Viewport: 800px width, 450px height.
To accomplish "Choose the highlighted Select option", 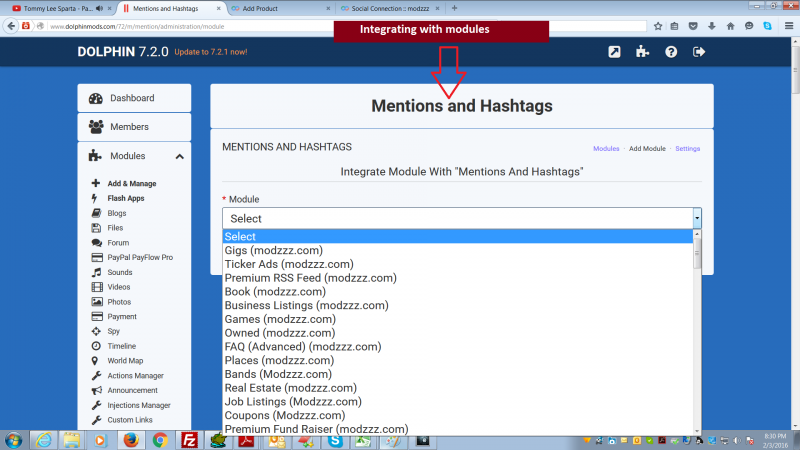I will coord(458,237).
